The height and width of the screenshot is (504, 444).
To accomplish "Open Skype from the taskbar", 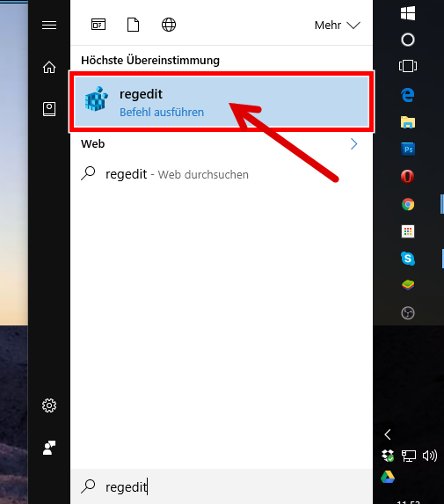I will [x=408, y=259].
